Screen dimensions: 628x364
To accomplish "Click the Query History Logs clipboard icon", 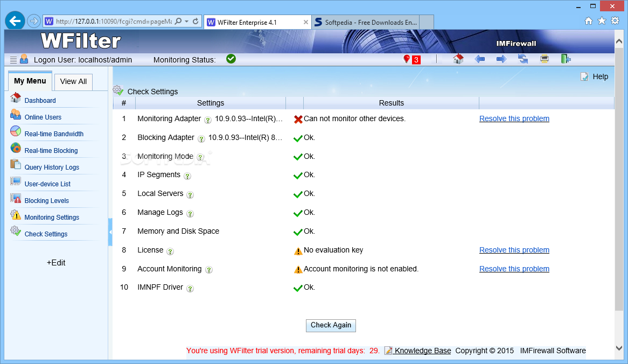I will [x=16, y=164].
